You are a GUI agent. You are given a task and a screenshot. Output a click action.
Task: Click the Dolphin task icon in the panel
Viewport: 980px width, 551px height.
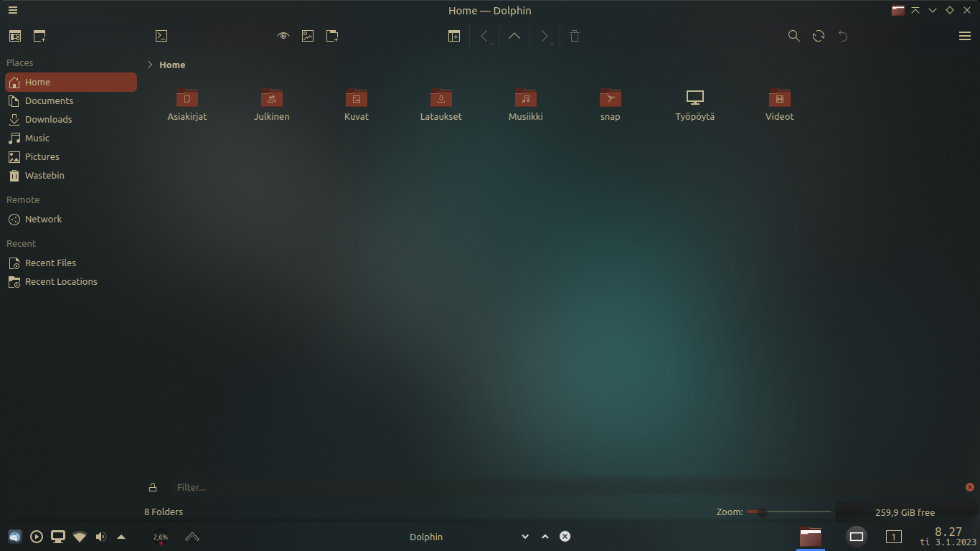pos(811,537)
